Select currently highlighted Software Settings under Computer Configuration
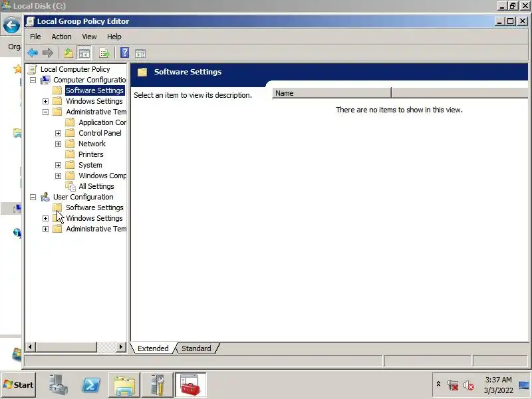The height and width of the screenshot is (399, 532). click(x=94, y=90)
